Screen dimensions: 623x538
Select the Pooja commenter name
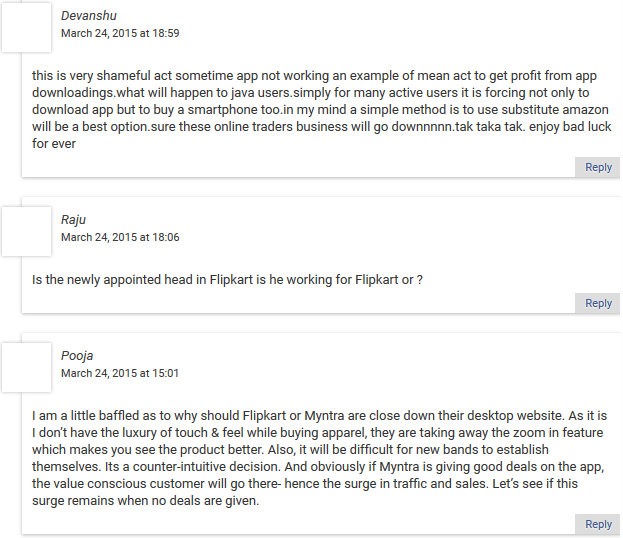(77, 355)
